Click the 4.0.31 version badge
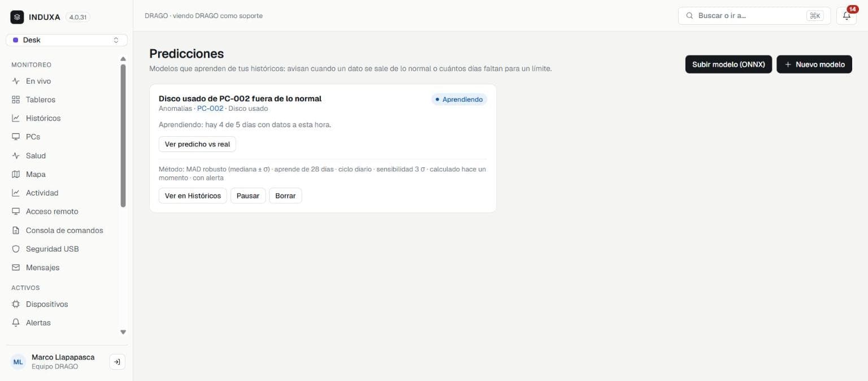 pos(78,17)
